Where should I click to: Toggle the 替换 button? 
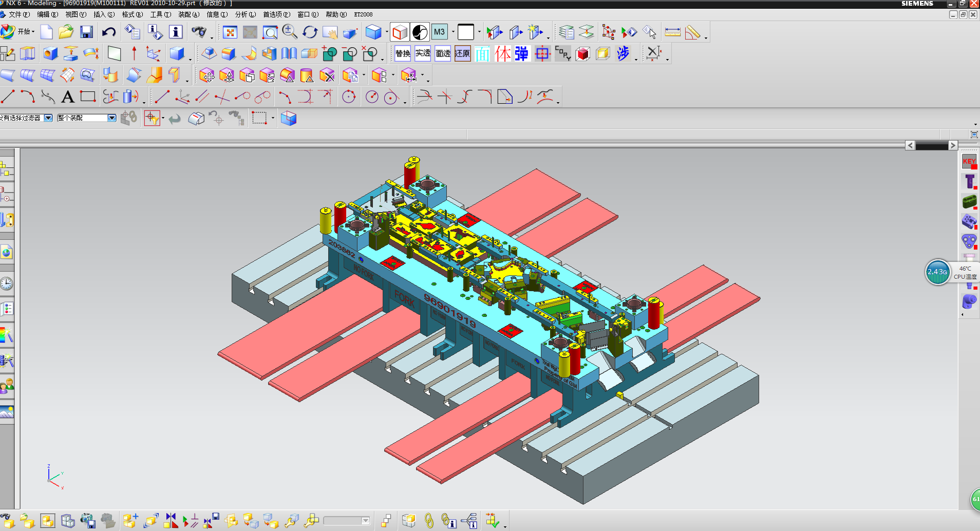[403, 53]
